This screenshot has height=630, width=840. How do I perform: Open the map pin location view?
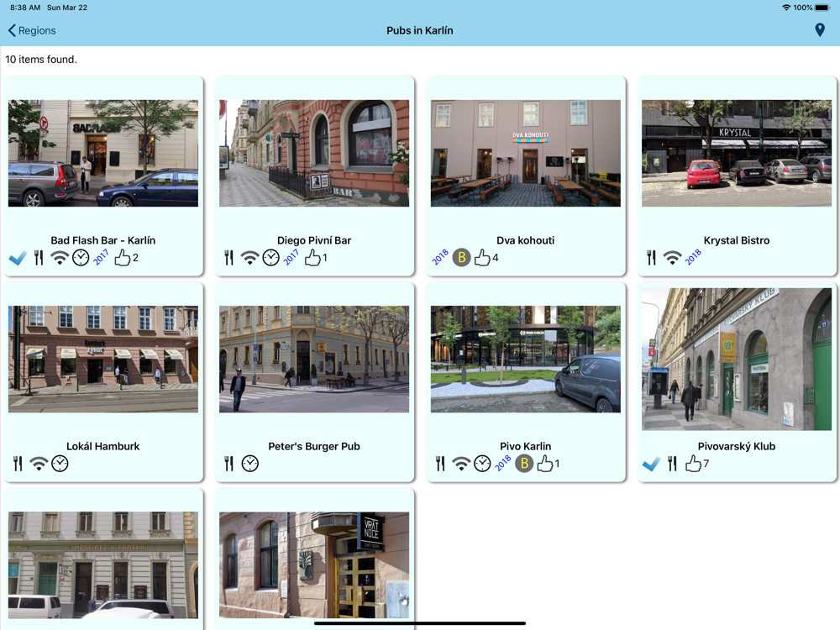point(820,30)
